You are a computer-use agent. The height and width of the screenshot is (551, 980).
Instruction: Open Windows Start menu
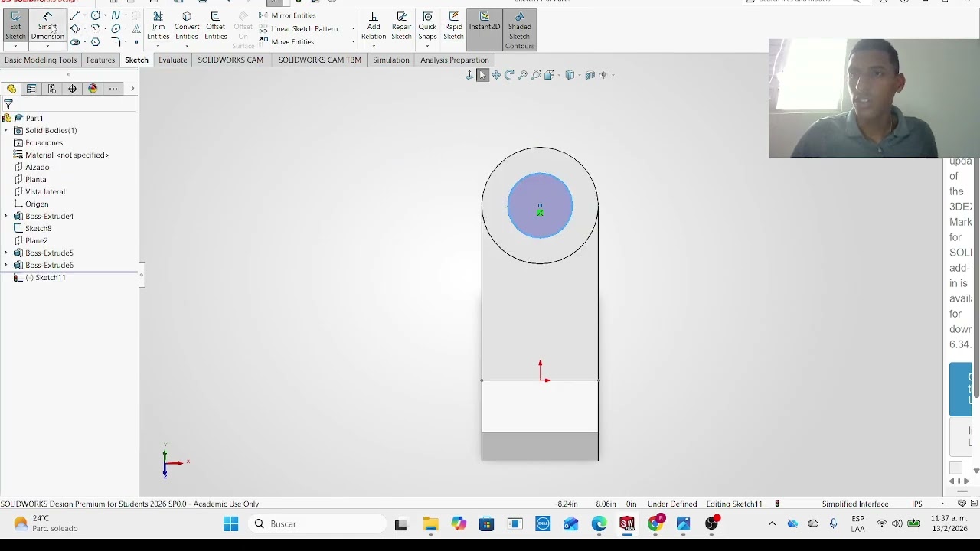230,524
